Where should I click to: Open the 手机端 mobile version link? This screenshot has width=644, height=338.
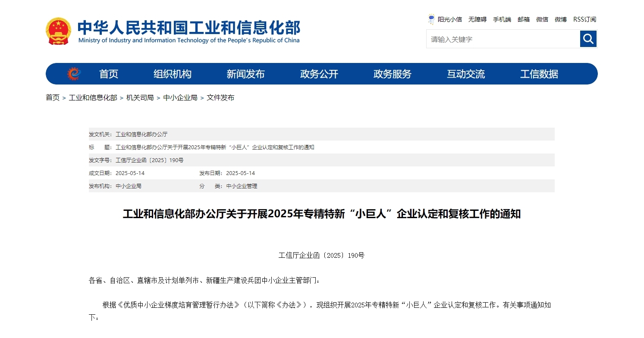(502, 19)
